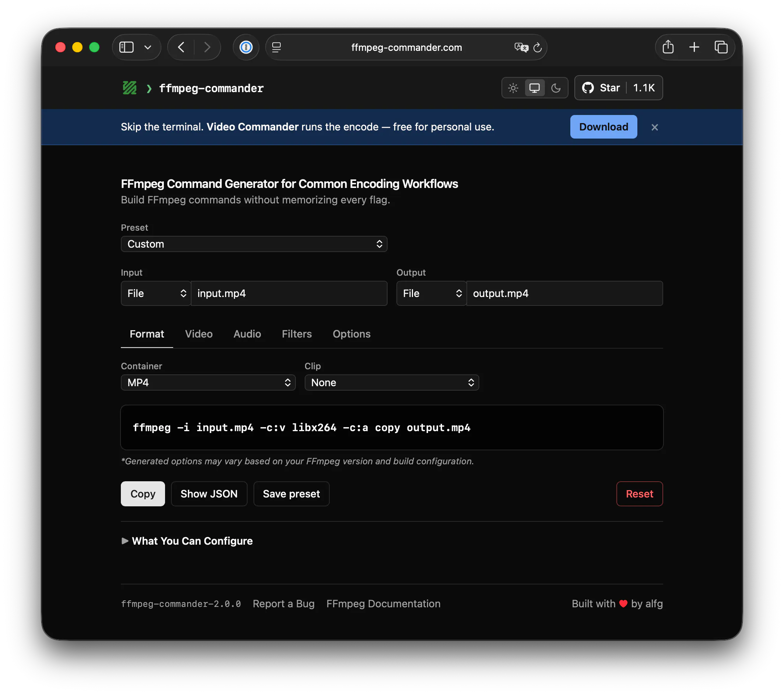This screenshot has height=695, width=784.
Task: Click the Download button in the banner
Action: coord(603,127)
